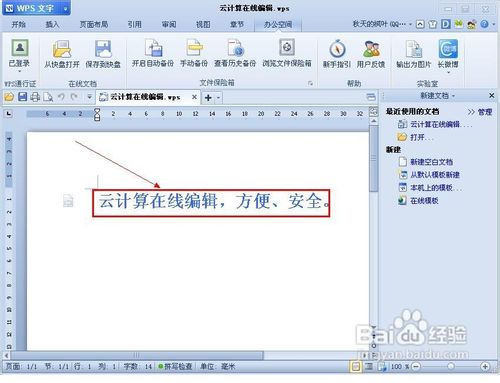
Task: Expand the 已登录 dropdown arrow
Action: point(20,71)
